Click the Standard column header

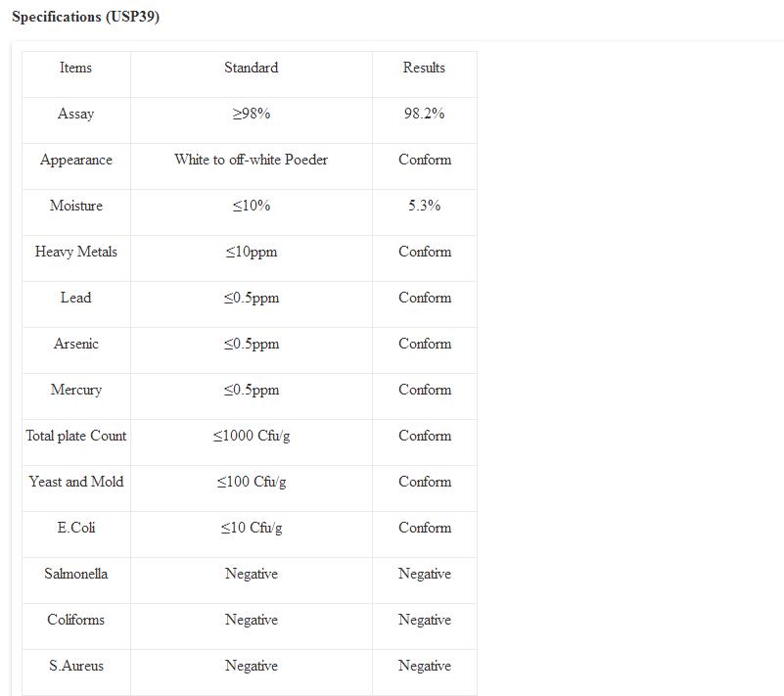[x=251, y=68]
